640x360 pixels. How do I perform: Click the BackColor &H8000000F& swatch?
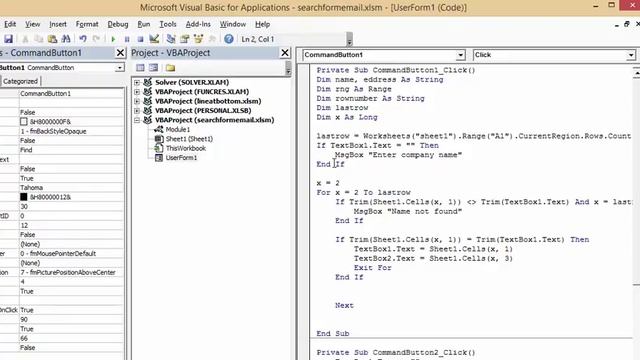[24, 122]
